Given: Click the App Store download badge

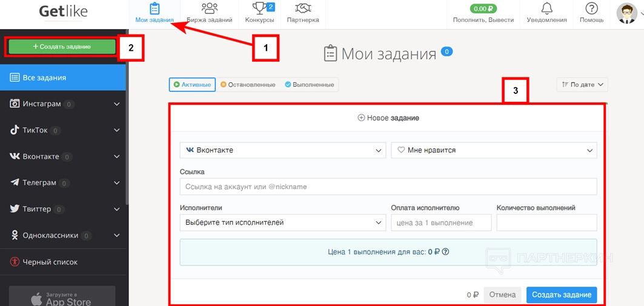Looking at the screenshot, I should point(62,296).
